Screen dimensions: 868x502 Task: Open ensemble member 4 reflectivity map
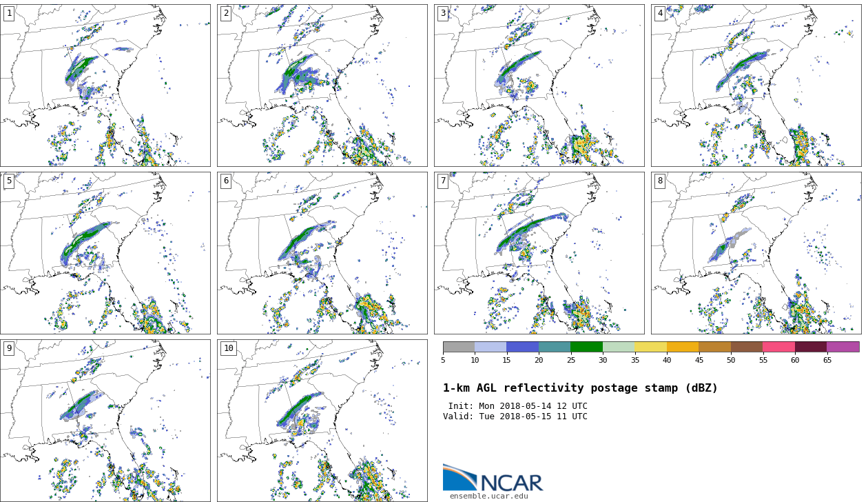click(x=756, y=86)
